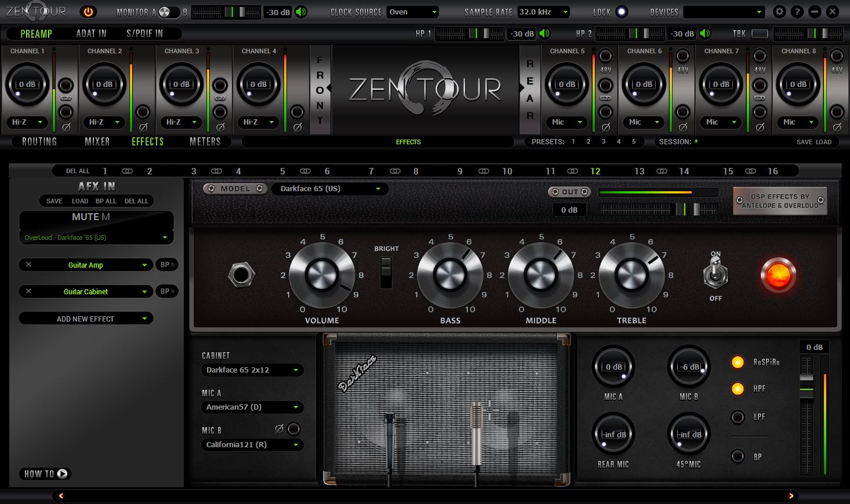
Task: Toggle the TBK talkback button
Action: [x=760, y=34]
